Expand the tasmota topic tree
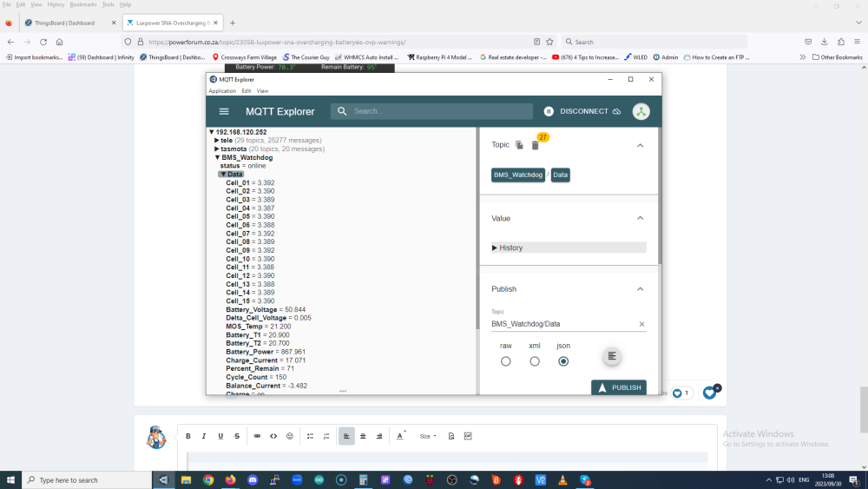 click(217, 149)
